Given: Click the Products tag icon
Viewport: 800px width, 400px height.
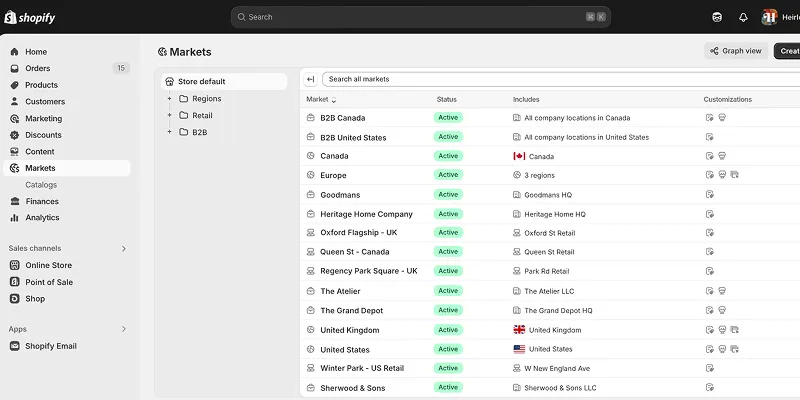Looking at the screenshot, I should (14, 85).
